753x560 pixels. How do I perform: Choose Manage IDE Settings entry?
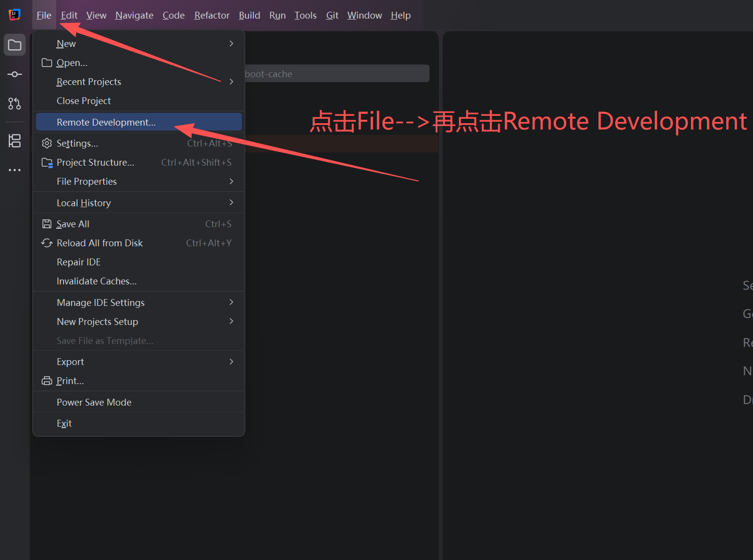(x=139, y=302)
